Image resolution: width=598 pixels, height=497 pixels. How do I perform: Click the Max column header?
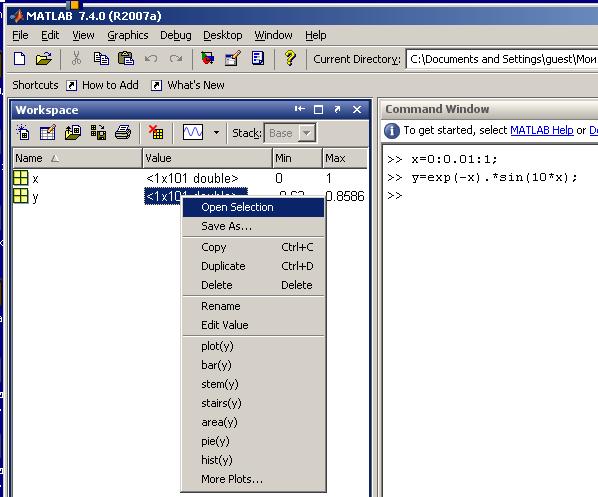pos(345,158)
